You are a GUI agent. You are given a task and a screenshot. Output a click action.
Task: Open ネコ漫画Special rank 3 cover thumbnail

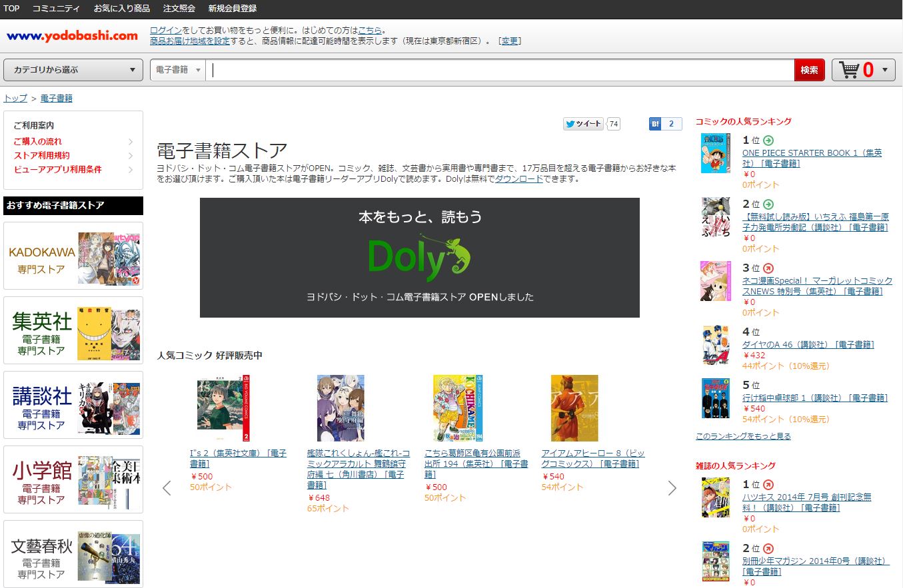(715, 281)
